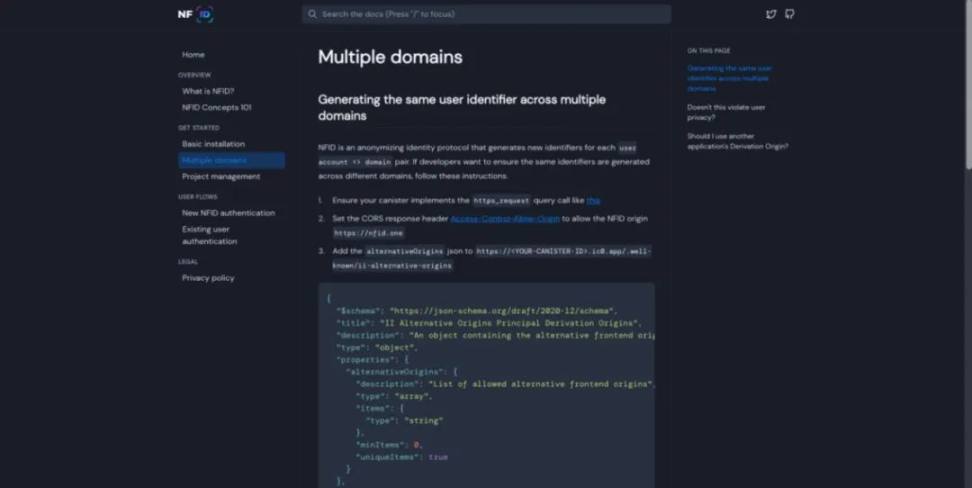The image size is (972, 488).
Task: Click the magnifier icon in search bar
Action: coord(313,14)
